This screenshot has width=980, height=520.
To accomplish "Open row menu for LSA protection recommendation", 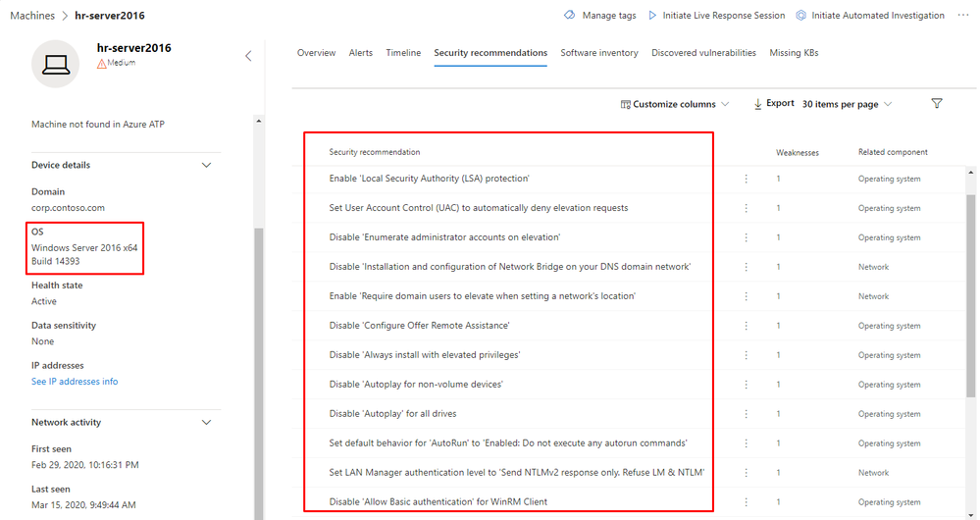I will [746, 179].
